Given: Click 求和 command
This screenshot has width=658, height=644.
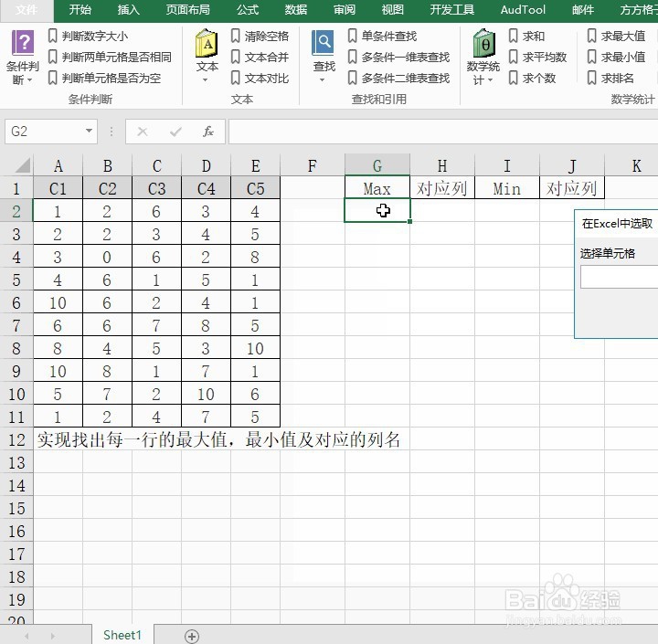Looking at the screenshot, I should (526, 36).
